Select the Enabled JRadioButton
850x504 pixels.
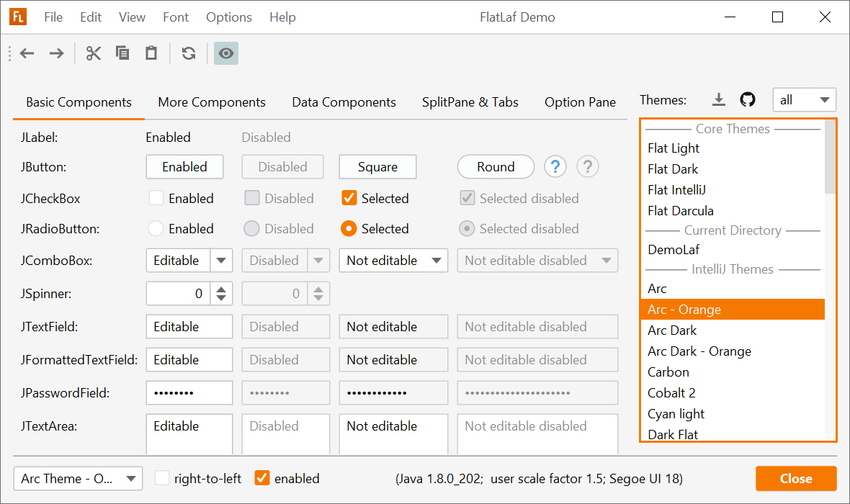point(156,229)
